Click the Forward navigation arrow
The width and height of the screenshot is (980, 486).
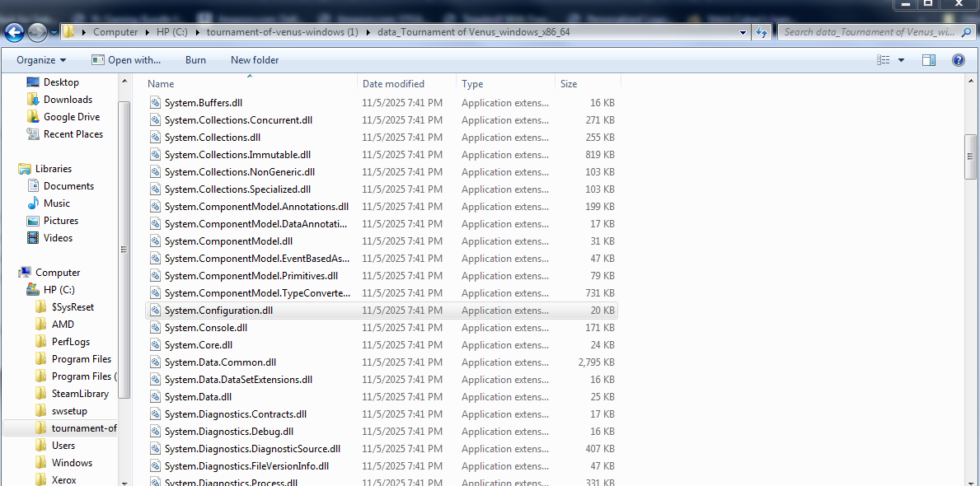tap(37, 32)
